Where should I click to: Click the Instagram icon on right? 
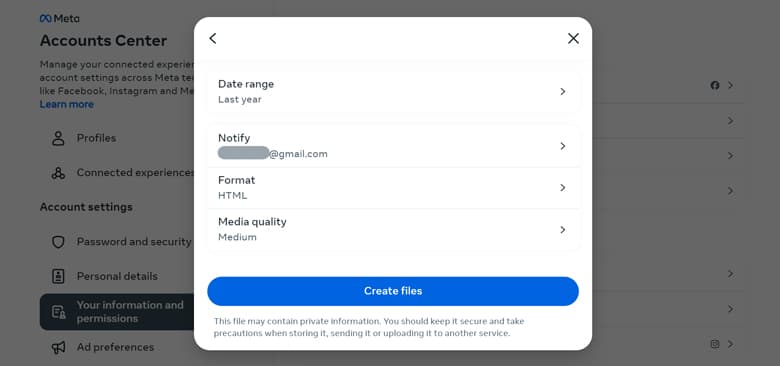(x=715, y=344)
